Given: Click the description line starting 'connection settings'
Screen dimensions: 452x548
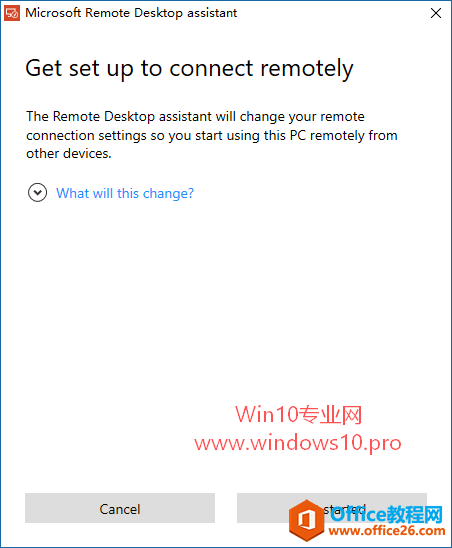Looking at the screenshot, I should pyautogui.click(x=212, y=135).
